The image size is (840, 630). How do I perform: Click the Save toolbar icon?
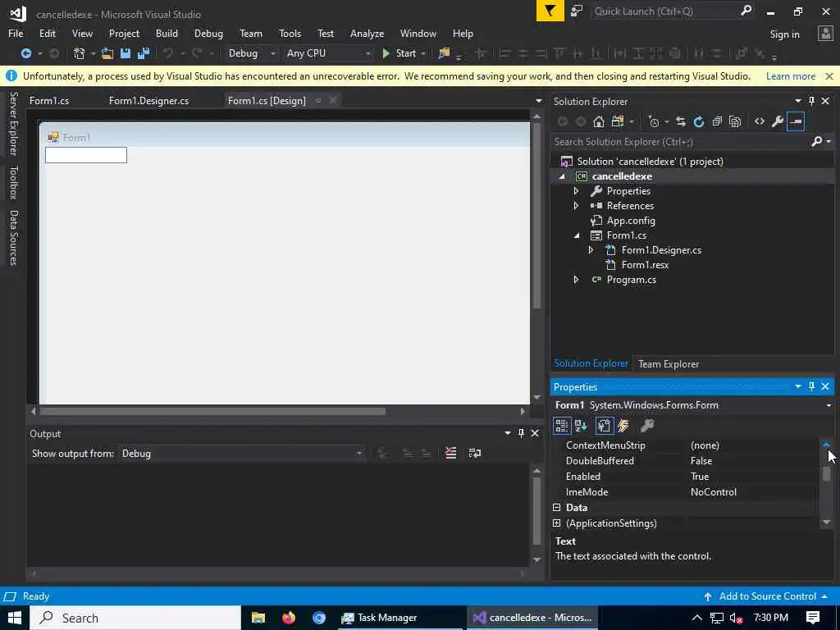tap(126, 53)
